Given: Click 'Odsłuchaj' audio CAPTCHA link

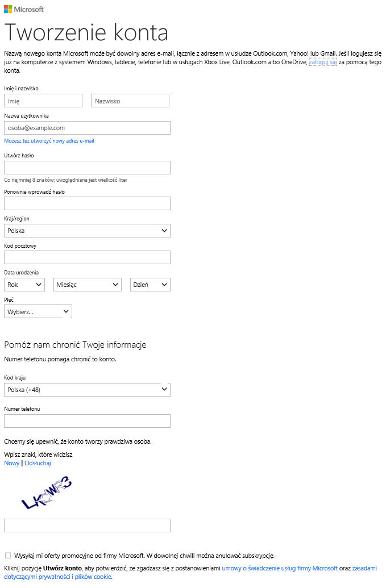Looking at the screenshot, I should (38, 463).
